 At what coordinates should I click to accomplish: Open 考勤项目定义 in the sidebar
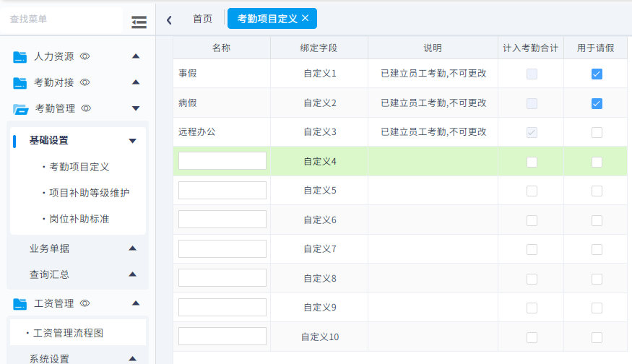tap(79, 167)
